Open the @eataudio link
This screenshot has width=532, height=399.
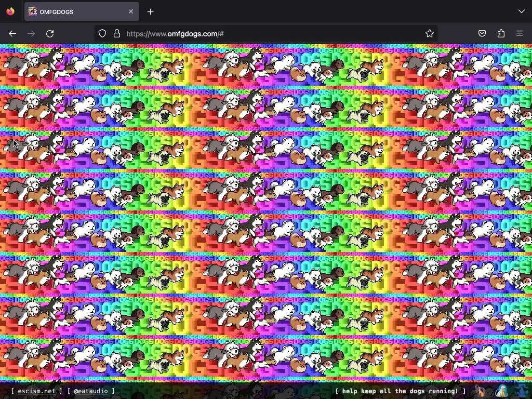point(90,391)
